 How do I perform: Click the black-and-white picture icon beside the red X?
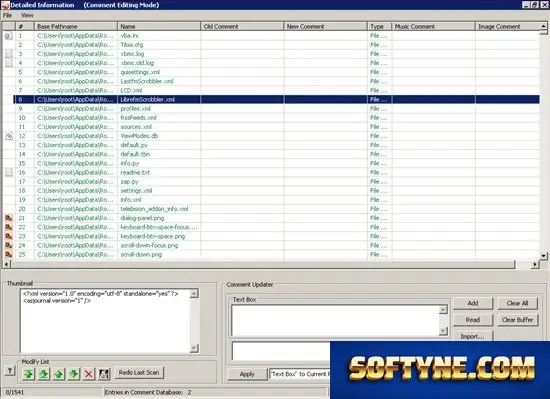pyautogui.click(x=104, y=374)
